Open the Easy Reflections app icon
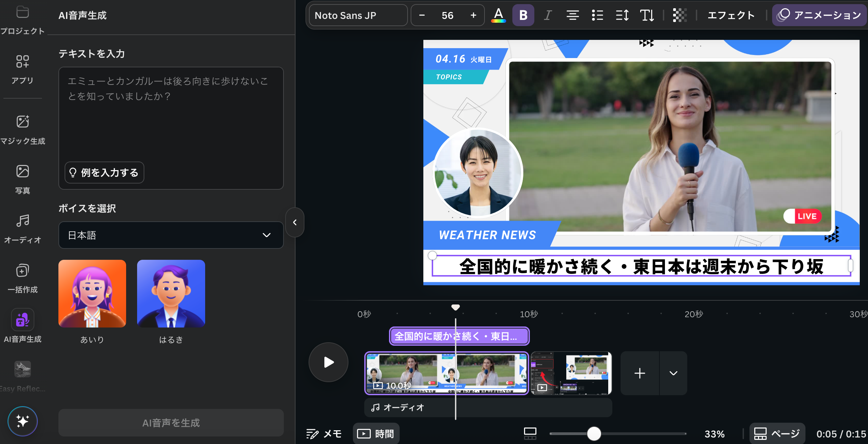 coord(23,369)
